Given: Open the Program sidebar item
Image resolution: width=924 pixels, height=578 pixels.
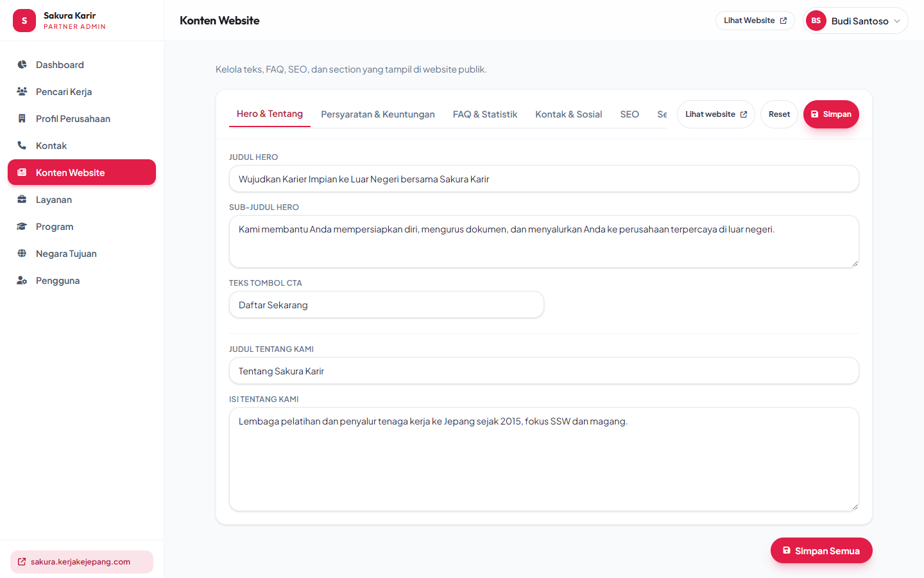Looking at the screenshot, I should [81, 227].
